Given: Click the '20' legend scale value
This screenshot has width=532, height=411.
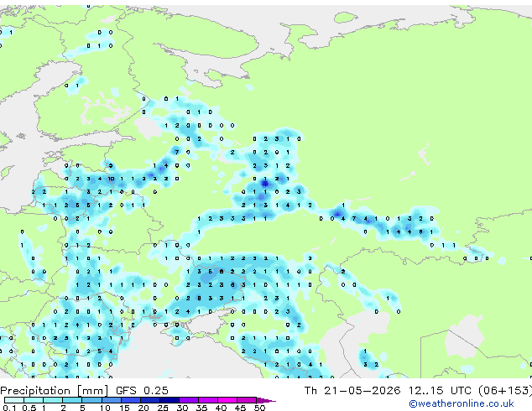Looking at the screenshot, I should coord(143,408).
